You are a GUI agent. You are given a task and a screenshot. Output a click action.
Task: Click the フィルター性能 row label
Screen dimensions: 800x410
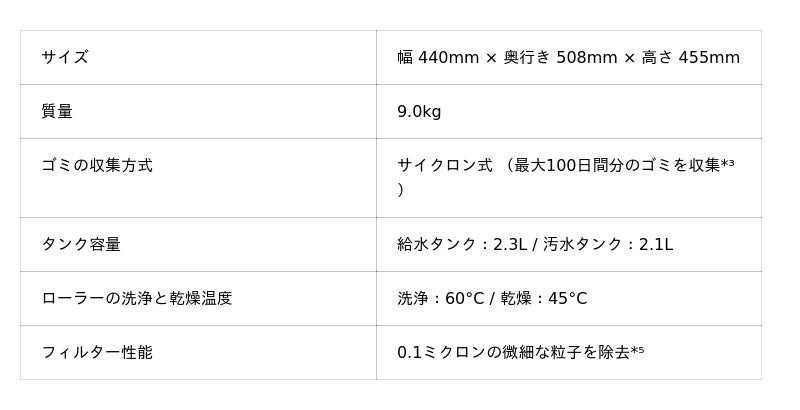point(97,353)
